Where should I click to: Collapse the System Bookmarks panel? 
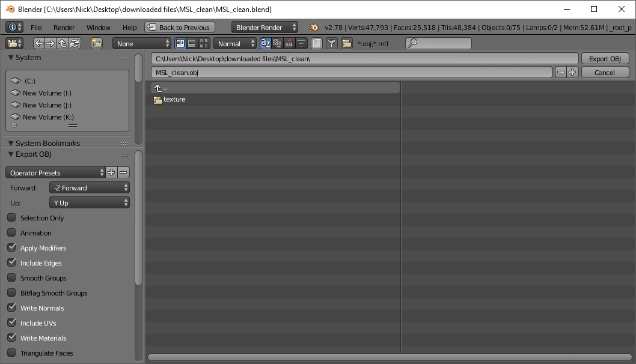[x=11, y=143]
